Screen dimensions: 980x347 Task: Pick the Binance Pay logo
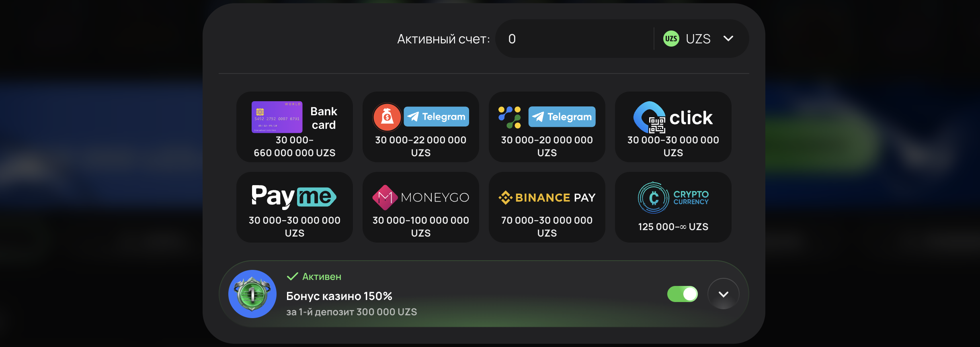pyautogui.click(x=547, y=198)
